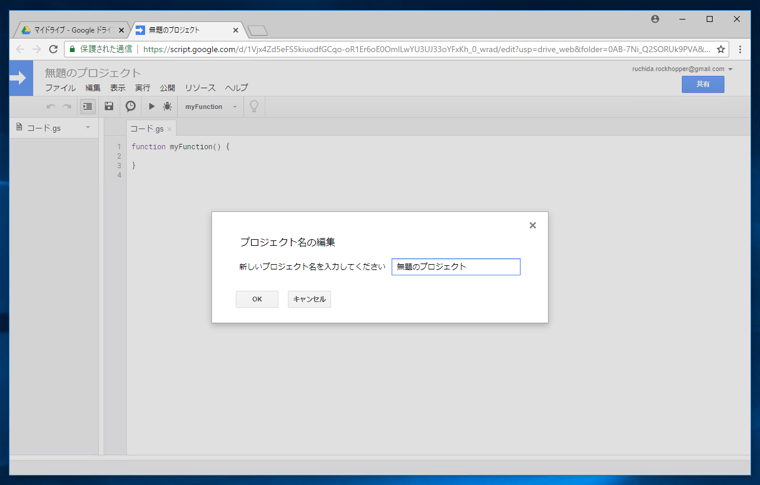
Task: Click the lightbulb icon in toolbar
Action: coord(254,106)
